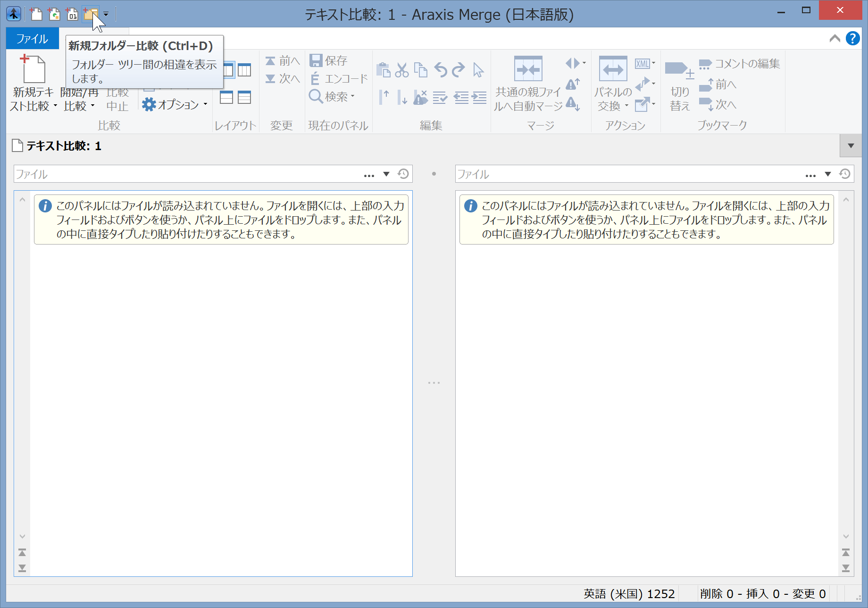Viewport: 868px width, 608px height.
Task: Select the three-column vertical layout option
Action: (244, 70)
